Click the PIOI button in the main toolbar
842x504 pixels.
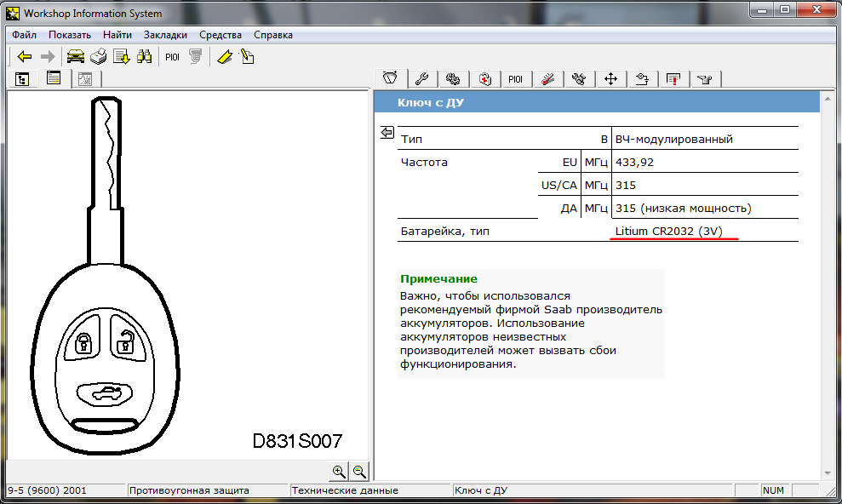pos(172,57)
